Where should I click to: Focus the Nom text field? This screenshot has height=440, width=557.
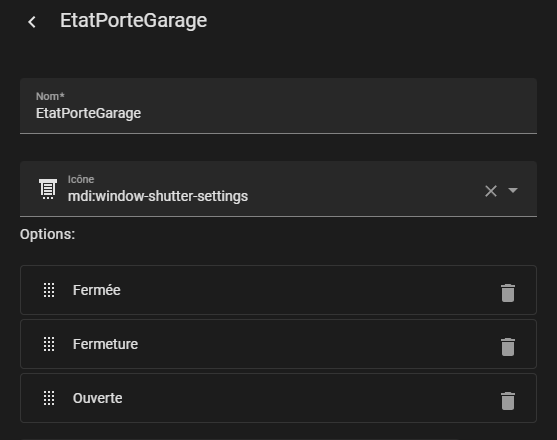[278, 106]
